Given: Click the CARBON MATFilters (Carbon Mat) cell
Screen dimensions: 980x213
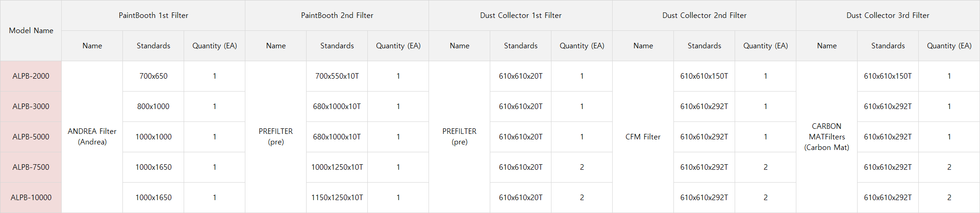Looking at the screenshot, I should (827, 137).
